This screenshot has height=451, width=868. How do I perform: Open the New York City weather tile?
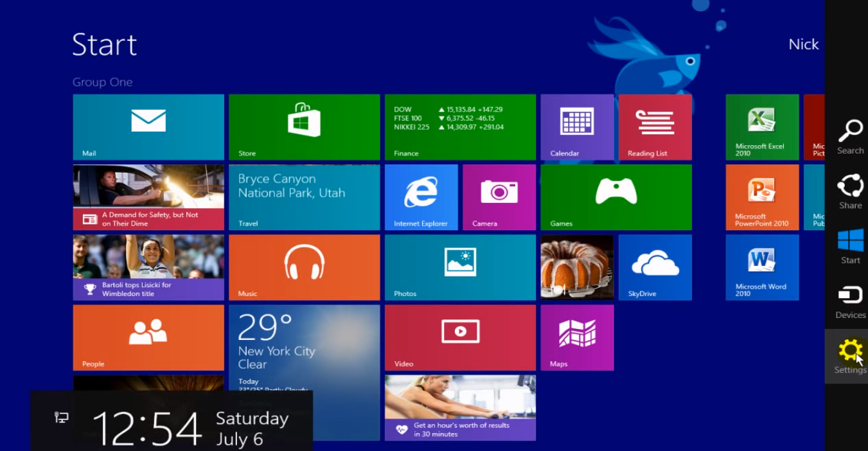tap(304, 347)
